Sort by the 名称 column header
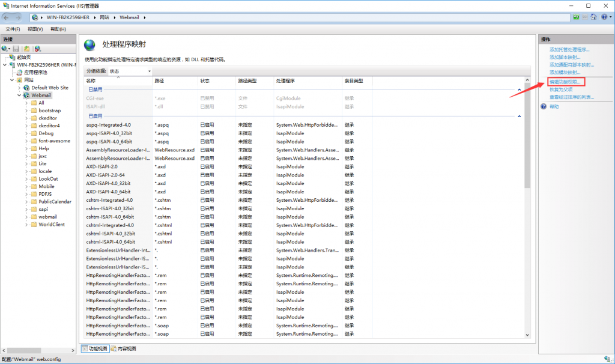The width and height of the screenshot is (615, 364). [118, 81]
